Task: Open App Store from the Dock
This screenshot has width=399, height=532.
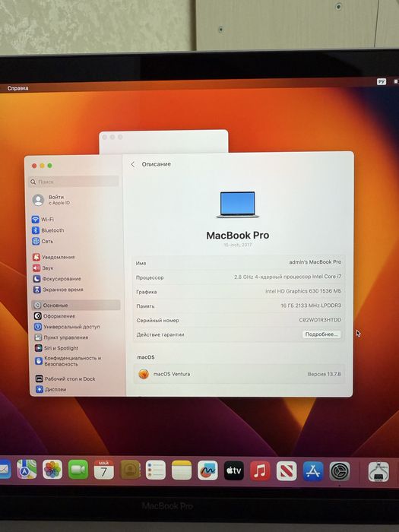Action: pos(313,471)
